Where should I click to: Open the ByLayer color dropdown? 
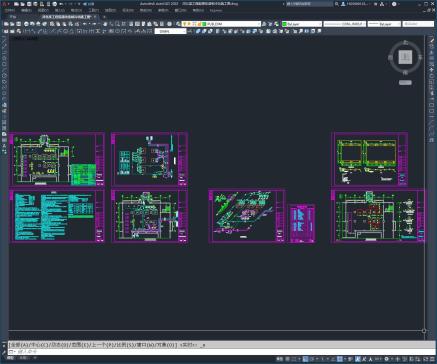pos(302,24)
